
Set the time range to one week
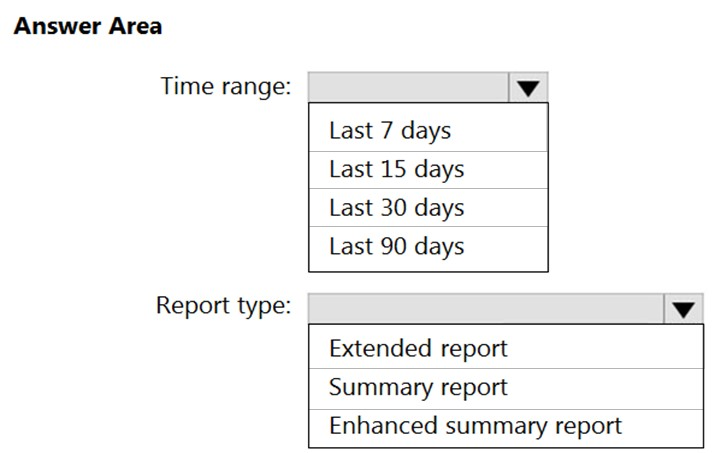pyautogui.click(x=390, y=131)
